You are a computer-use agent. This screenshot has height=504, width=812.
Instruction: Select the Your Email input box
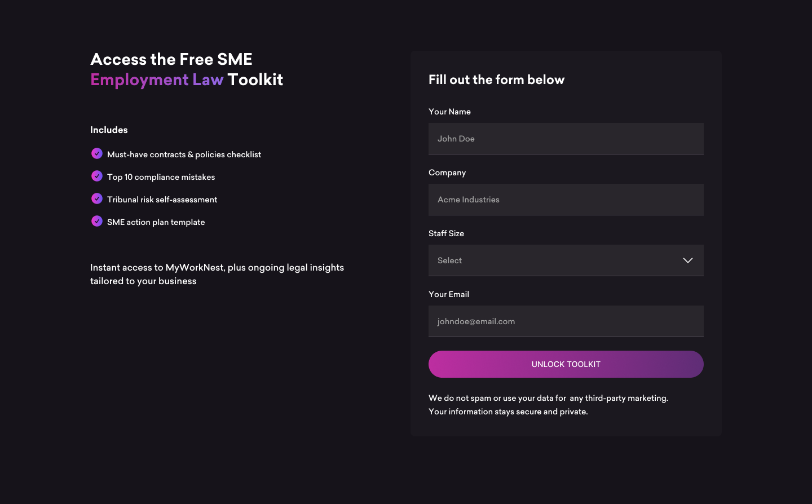[x=566, y=321]
